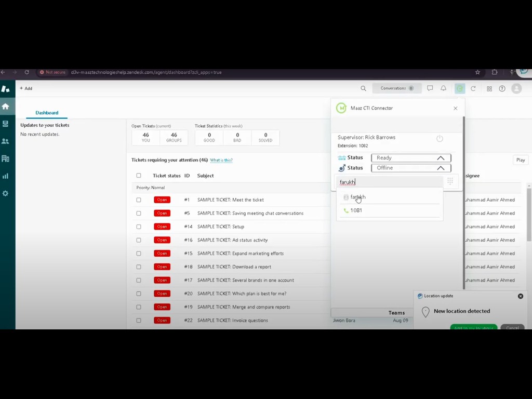Open the Admin gear icon in sidebar
Screen dimensions: 532x399
[x=6, y=193]
